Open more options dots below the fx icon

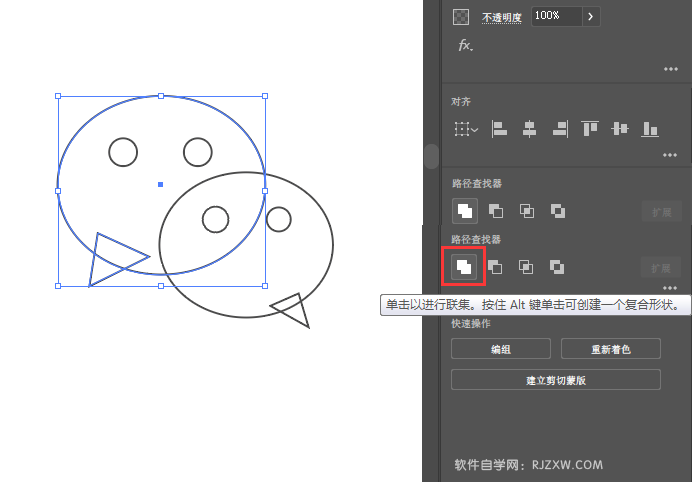(x=670, y=69)
